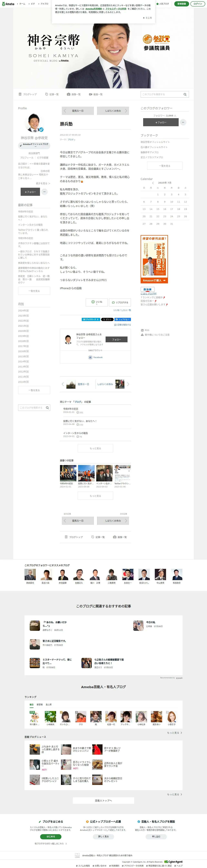The height and width of the screenshot is (868, 207).
Task: Open the more options dots beside the sidebar フォロー
Action: pyautogui.click(x=44, y=192)
